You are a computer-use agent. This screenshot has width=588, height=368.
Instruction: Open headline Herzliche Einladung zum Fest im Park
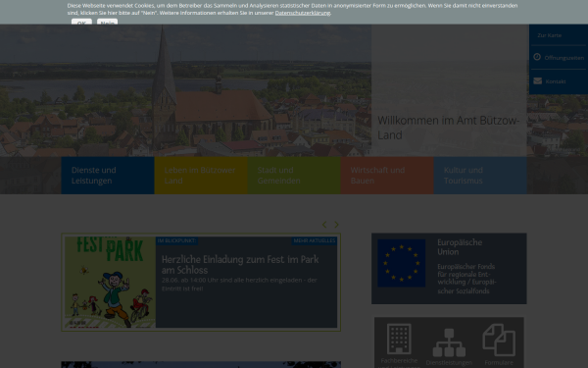pyautogui.click(x=240, y=264)
